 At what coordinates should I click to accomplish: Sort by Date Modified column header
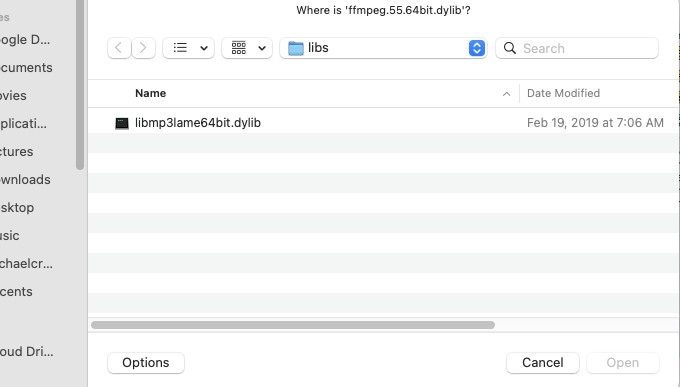tap(563, 93)
